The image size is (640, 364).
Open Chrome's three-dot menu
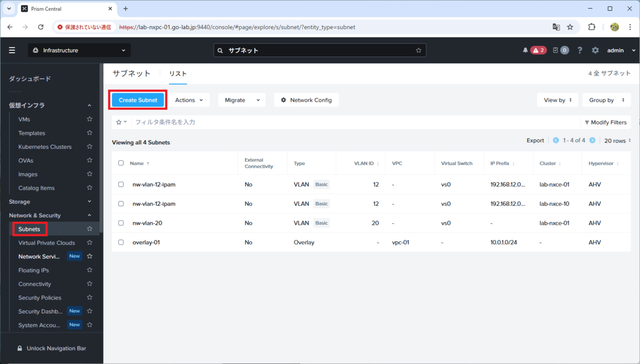pyautogui.click(x=630, y=27)
